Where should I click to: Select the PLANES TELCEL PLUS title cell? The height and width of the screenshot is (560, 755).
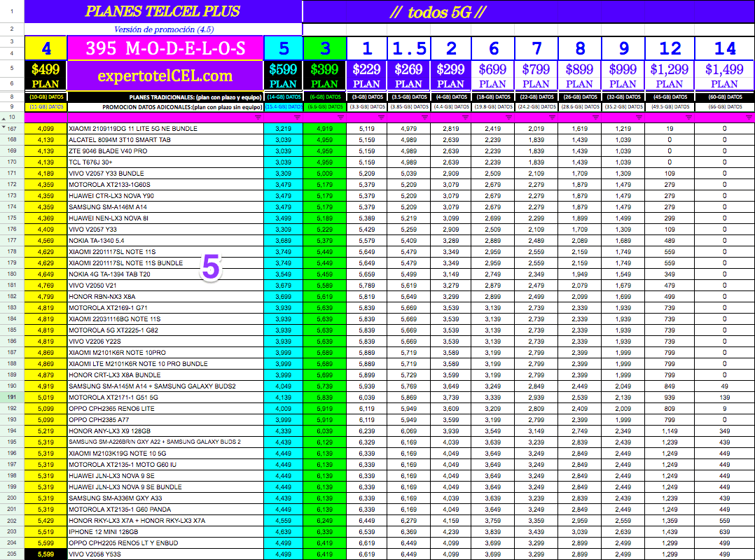(163, 11)
